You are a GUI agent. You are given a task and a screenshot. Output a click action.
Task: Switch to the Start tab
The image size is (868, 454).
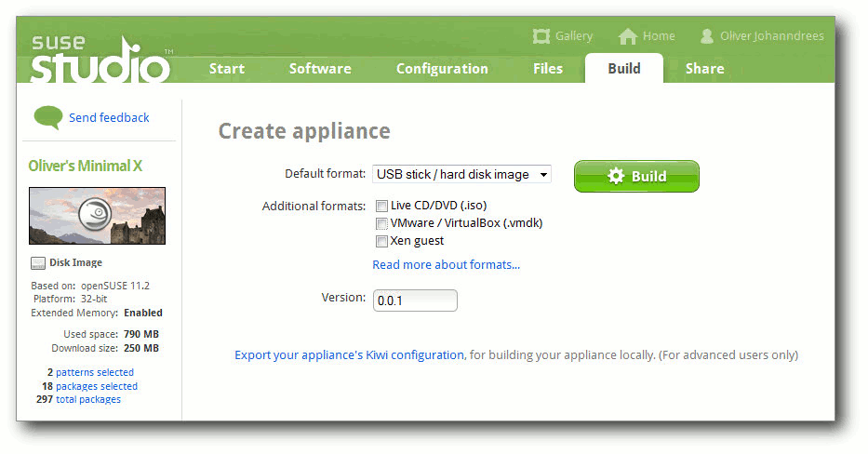[x=226, y=69]
